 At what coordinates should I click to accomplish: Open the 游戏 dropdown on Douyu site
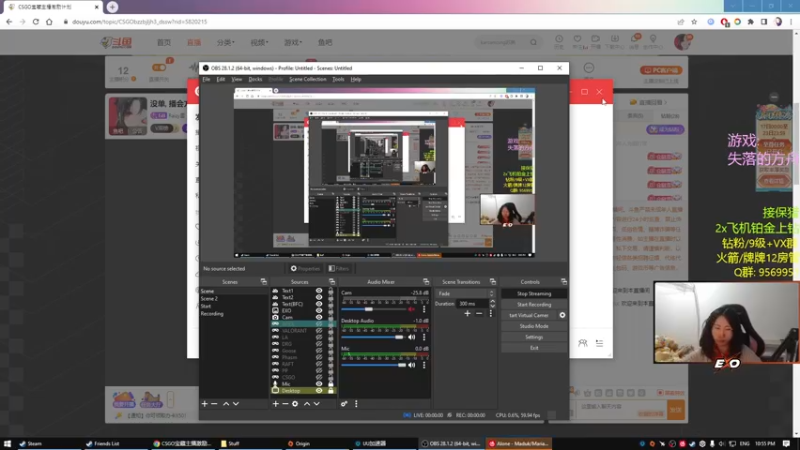point(293,42)
